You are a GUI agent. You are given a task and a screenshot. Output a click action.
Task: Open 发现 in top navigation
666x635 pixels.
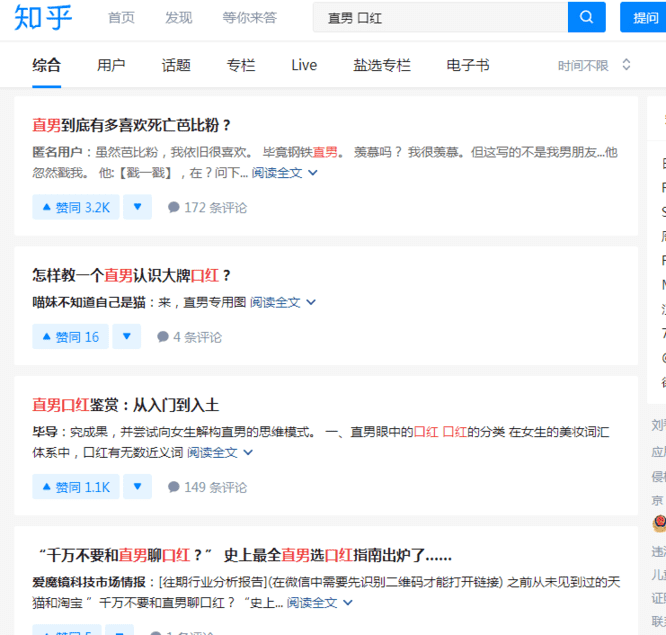[x=179, y=17]
